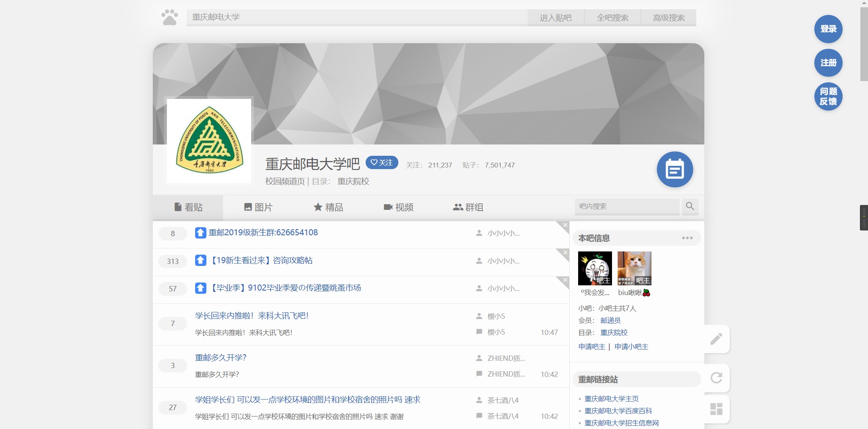Click the paw logo icon

pyautogui.click(x=169, y=17)
